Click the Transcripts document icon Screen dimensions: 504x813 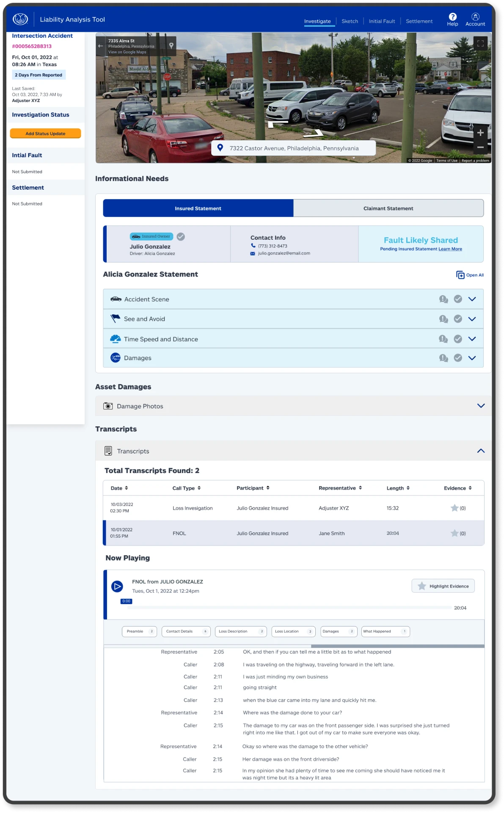tap(108, 451)
